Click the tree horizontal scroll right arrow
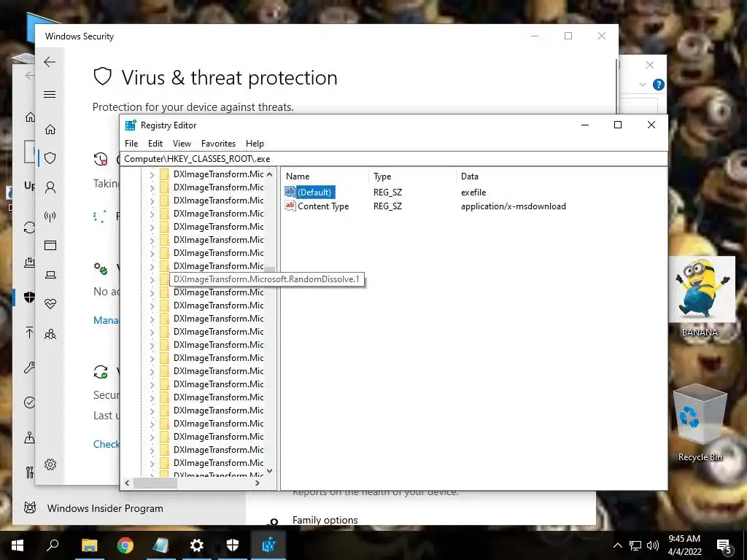Screen dimensions: 747x560 (x=258, y=483)
